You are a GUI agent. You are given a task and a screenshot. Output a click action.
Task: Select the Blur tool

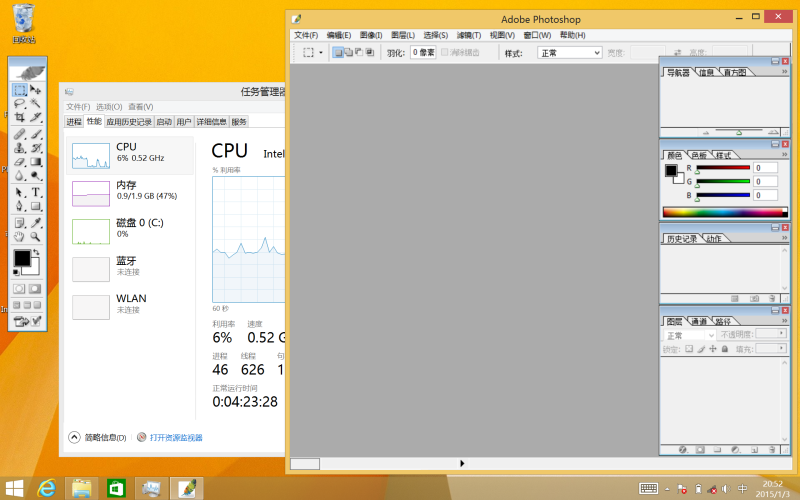click(x=19, y=176)
